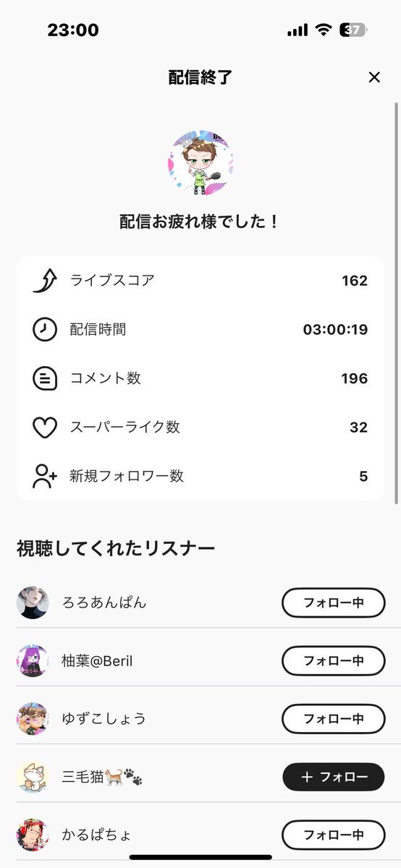Toggle フォロー中 for ゆずこしょう
The width and height of the screenshot is (401, 868).
point(334,718)
